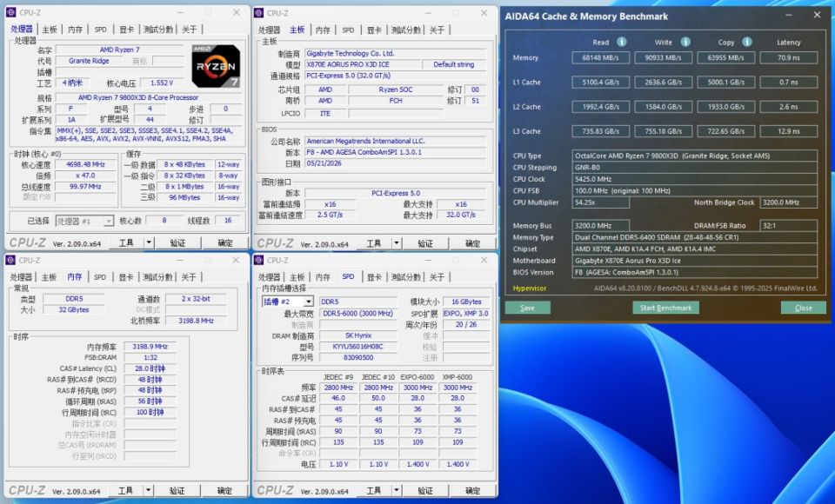The width and height of the screenshot is (835, 504).
Task: Click CPU-Z title icon in the mainboard window
Action: tap(259, 12)
